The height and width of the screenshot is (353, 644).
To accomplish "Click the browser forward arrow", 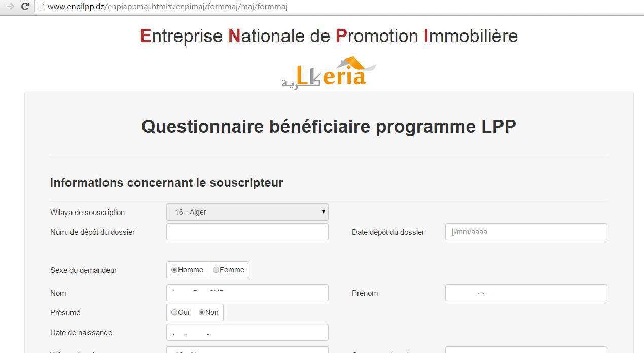I will click(10, 7).
